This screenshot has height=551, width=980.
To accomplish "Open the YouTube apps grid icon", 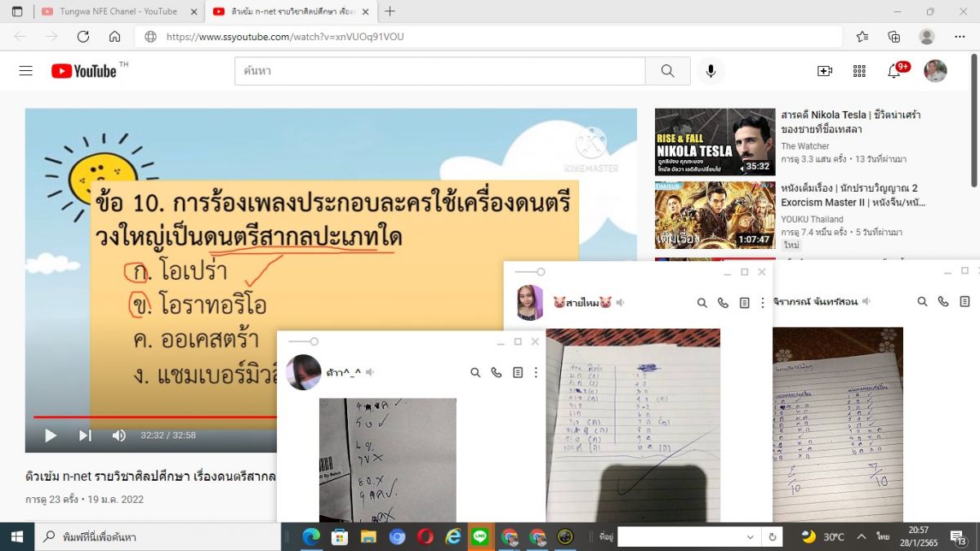I will [859, 71].
